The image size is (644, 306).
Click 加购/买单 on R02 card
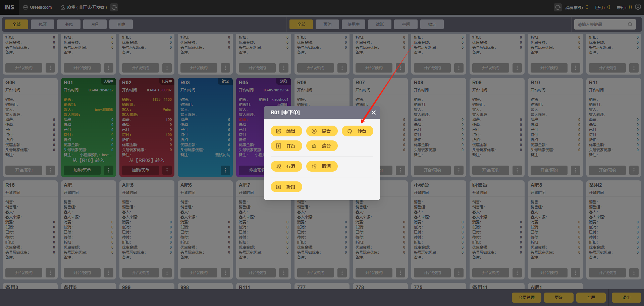pos(141,170)
